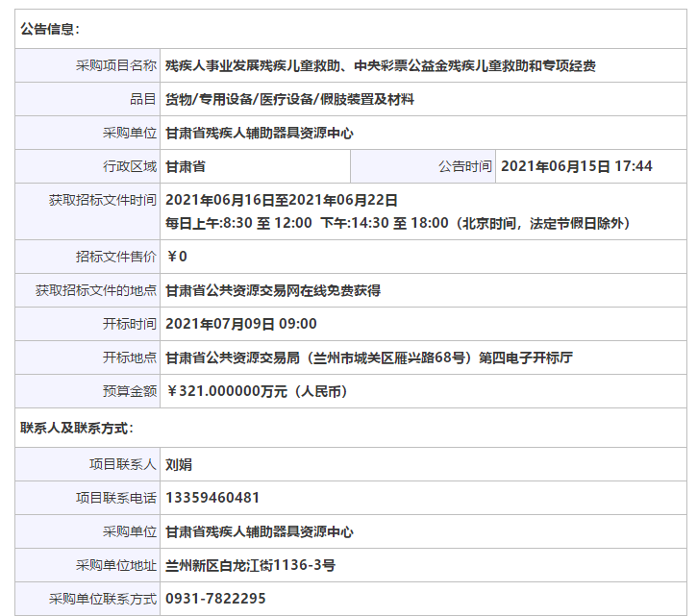This screenshot has width=697, height=616.
Task: Select announcement time 2021年06月15日 17:44
Action: [577, 166]
